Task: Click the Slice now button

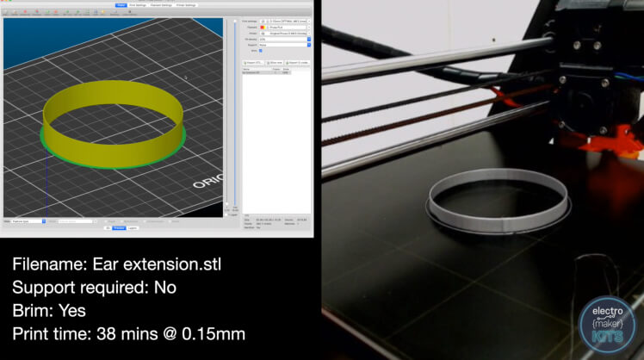Action: [274, 63]
